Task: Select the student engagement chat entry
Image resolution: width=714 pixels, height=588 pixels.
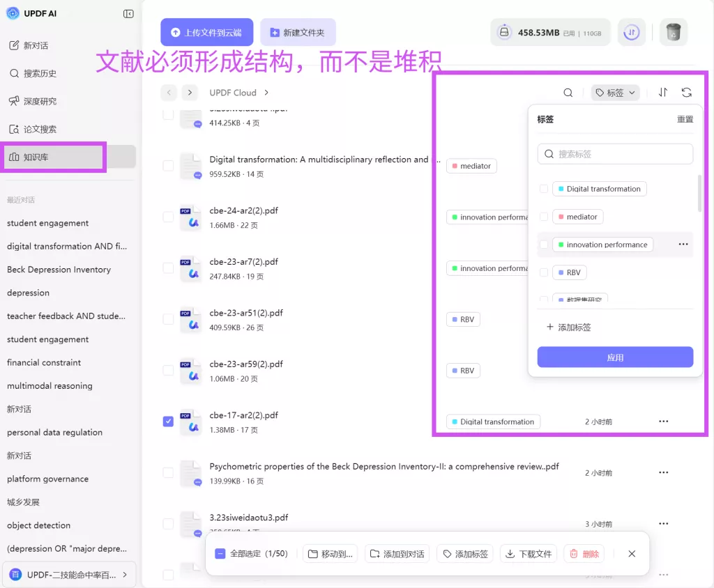Action: (47, 223)
